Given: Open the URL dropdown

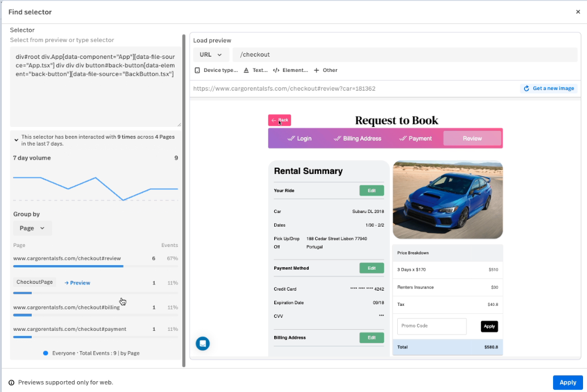Looking at the screenshot, I should (211, 54).
